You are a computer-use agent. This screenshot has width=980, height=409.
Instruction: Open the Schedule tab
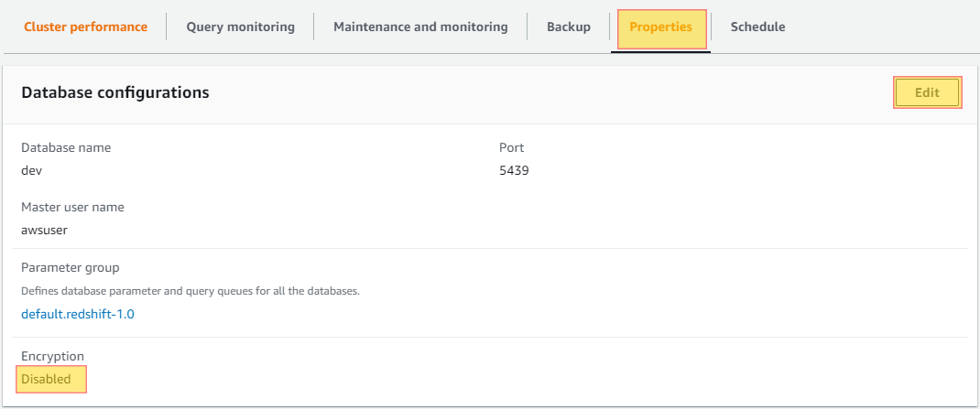[758, 27]
